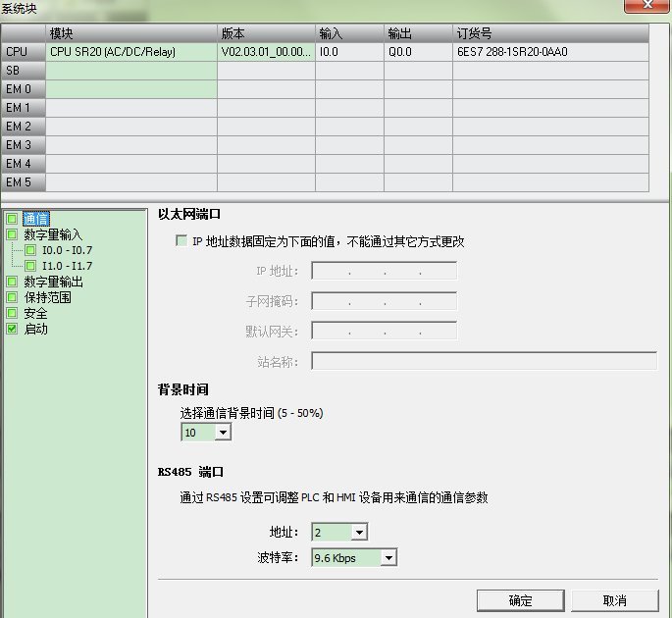This screenshot has height=618, width=672.
Task: Open the RS485 地址 dropdown
Action: pos(358,533)
